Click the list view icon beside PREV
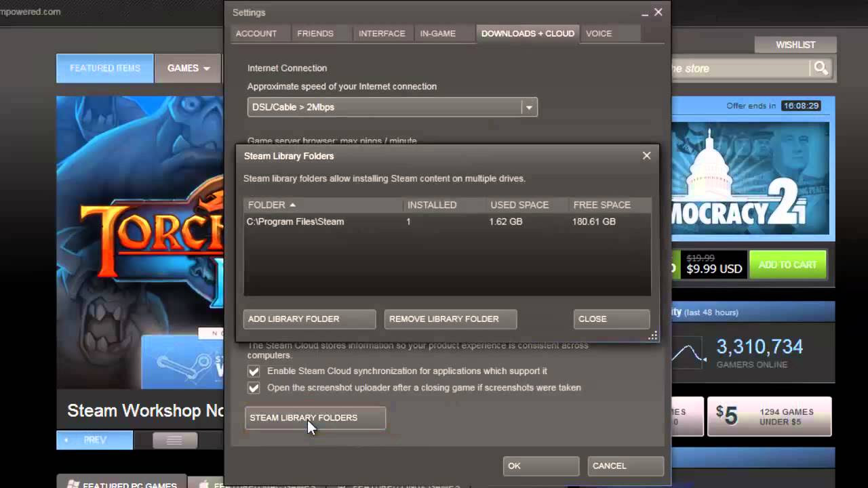This screenshot has height=488, width=868. click(174, 440)
